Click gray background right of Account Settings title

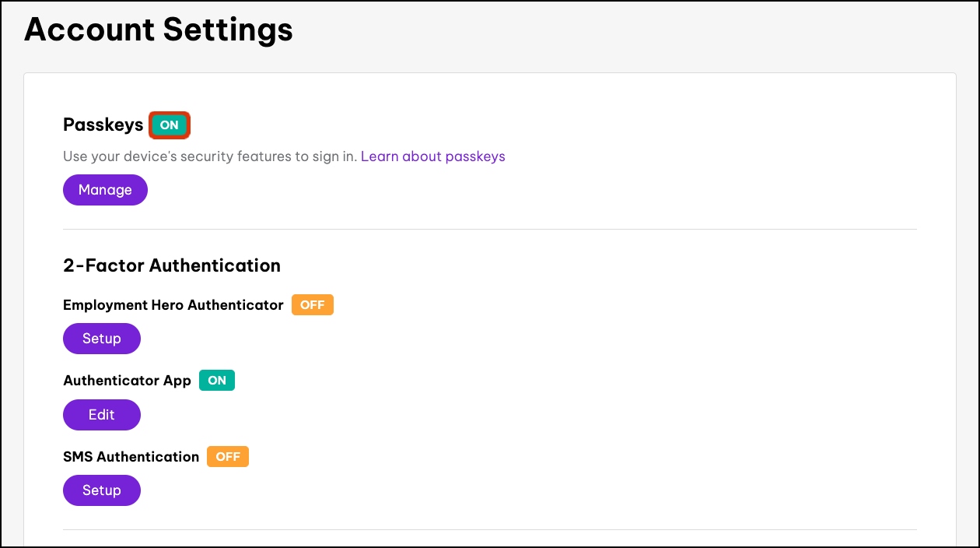(622, 31)
